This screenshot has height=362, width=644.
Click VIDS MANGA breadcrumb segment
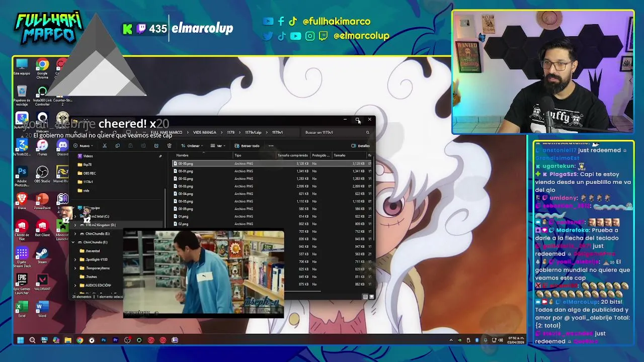click(x=205, y=133)
